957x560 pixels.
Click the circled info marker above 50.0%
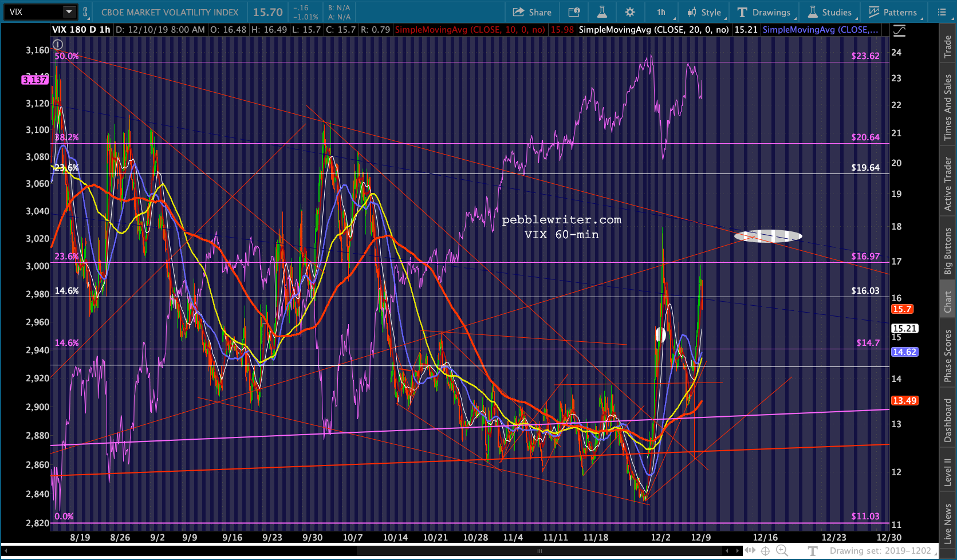point(57,44)
